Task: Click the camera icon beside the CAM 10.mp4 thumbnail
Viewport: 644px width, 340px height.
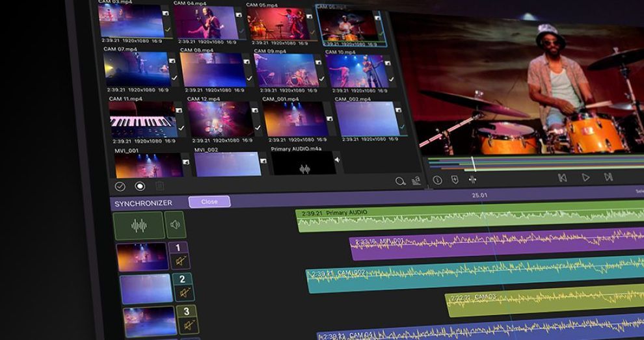Action: coord(388,63)
